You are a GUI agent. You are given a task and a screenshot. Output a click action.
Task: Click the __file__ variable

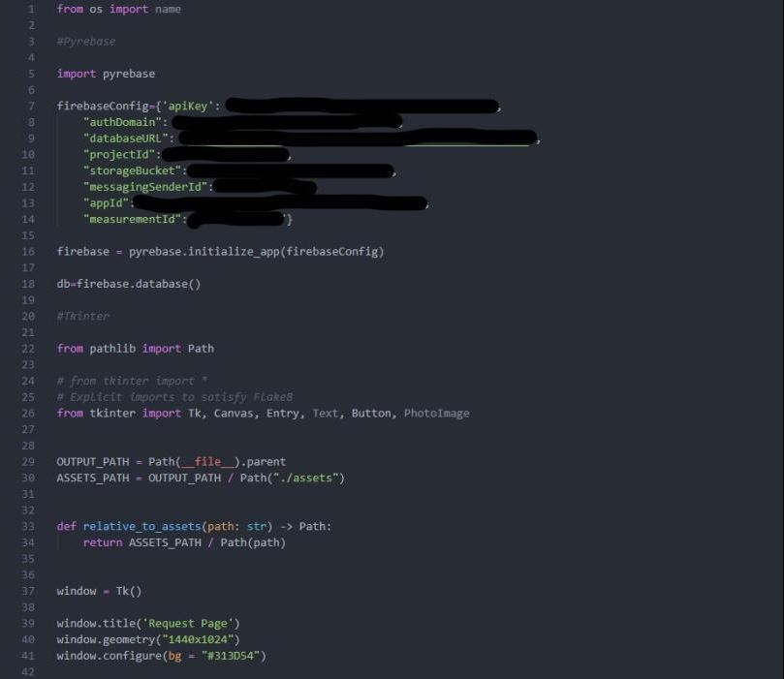coord(207,462)
